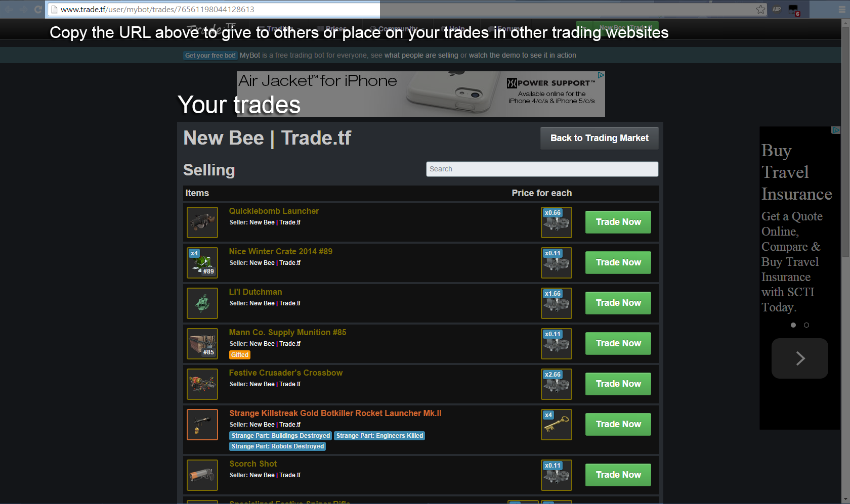The width and height of the screenshot is (850, 504).
Task: Click the bookmark star icon in address bar
Action: [x=760, y=9]
